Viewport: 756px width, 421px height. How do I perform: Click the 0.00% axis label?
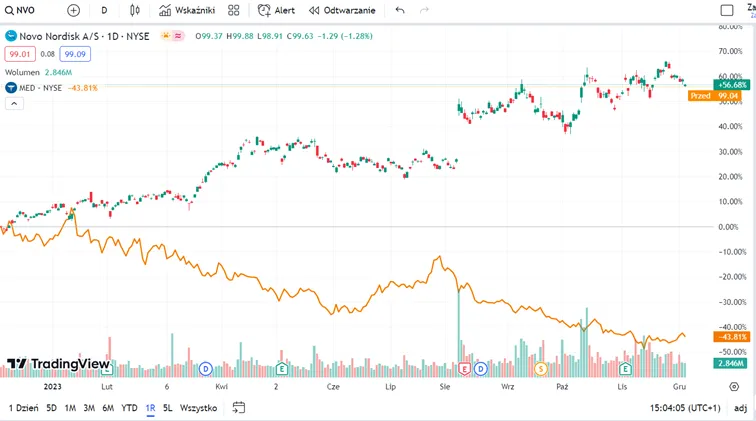(728, 227)
